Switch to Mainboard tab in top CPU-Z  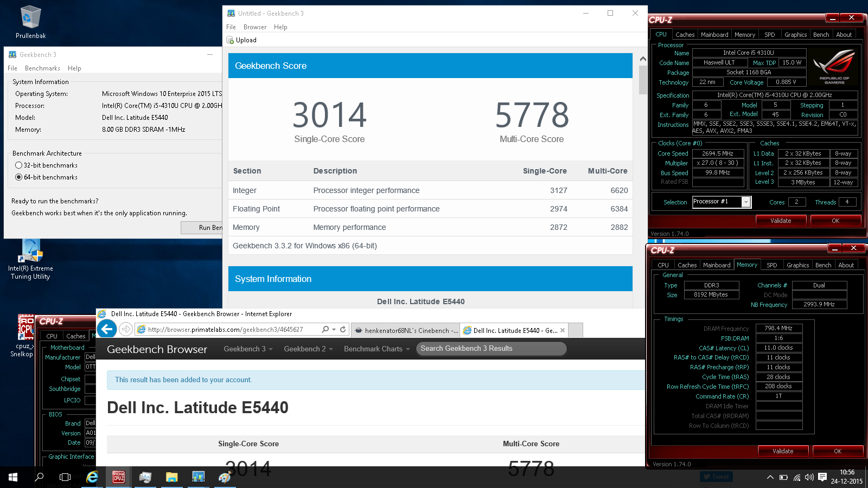click(x=714, y=35)
